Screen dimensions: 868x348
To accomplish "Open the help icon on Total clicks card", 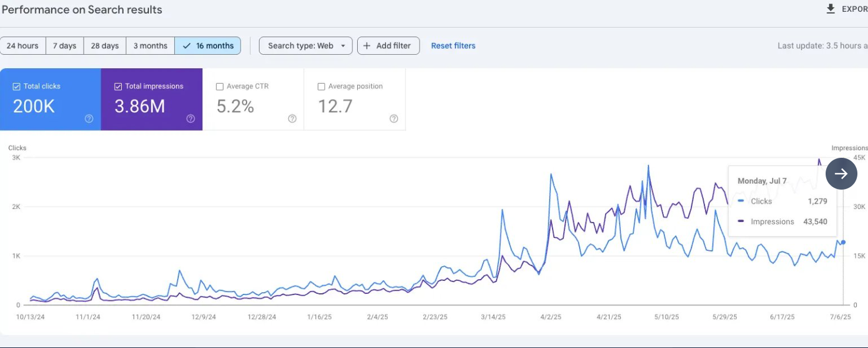I will (x=89, y=118).
